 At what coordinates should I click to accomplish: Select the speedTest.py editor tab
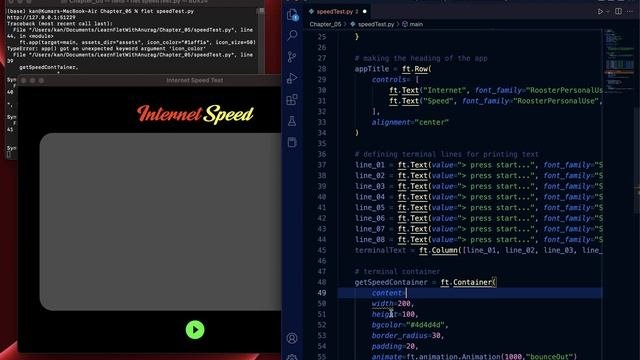338,11
